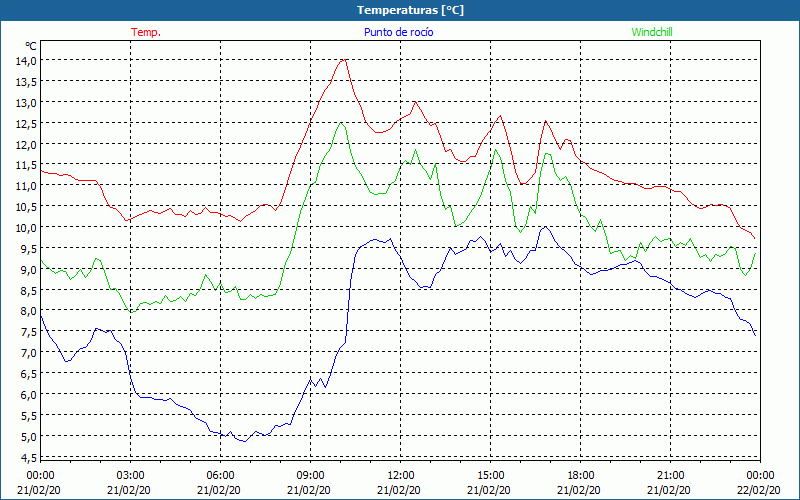Viewport: 800px width, 500px height.
Task: Click the 5,0 y-axis value
Action: coord(29,436)
